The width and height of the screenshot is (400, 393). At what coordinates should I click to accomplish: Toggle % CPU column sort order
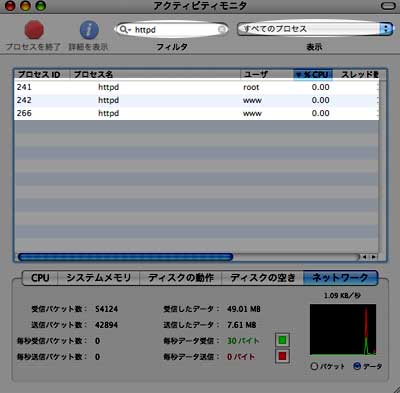313,74
